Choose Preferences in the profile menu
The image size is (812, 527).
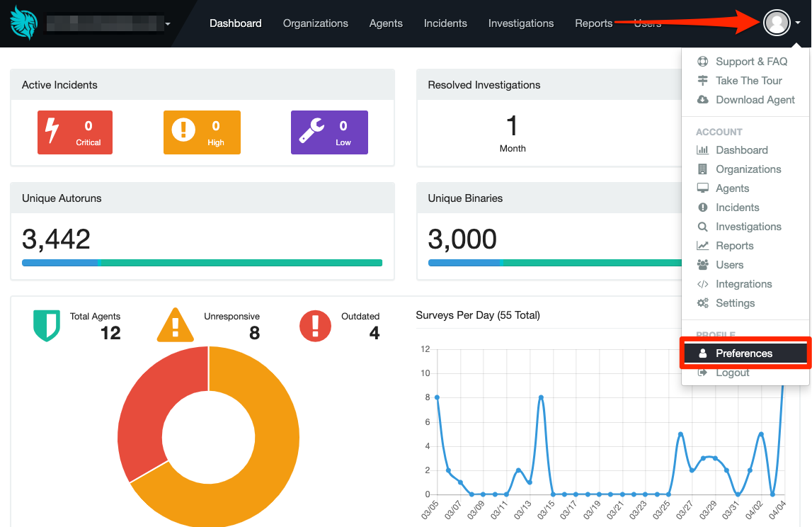click(745, 353)
